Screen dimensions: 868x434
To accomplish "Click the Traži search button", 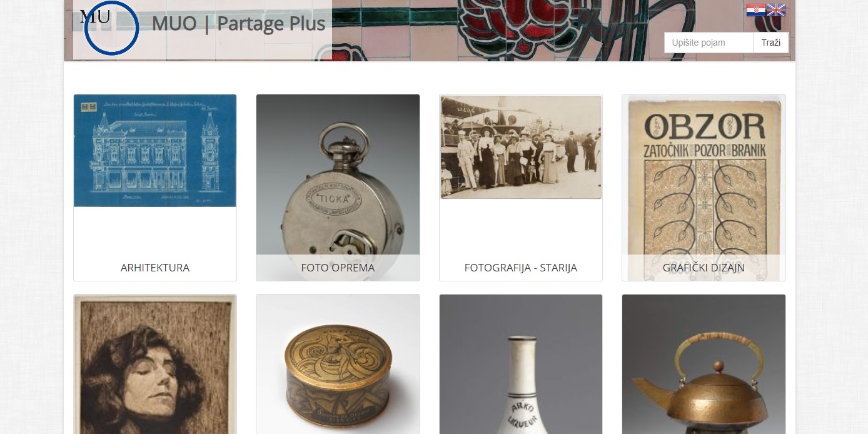I will click(771, 43).
